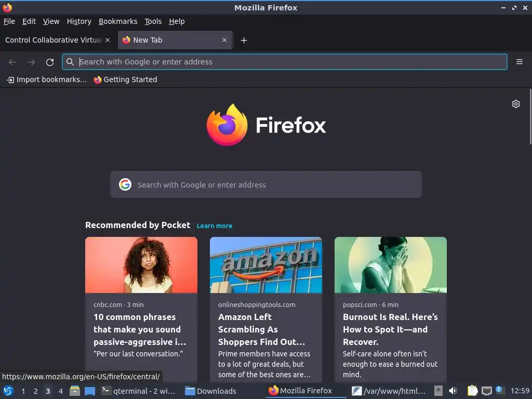Image resolution: width=532 pixels, height=399 pixels.
Task: Click the Google logo in search box
Action: click(x=125, y=184)
